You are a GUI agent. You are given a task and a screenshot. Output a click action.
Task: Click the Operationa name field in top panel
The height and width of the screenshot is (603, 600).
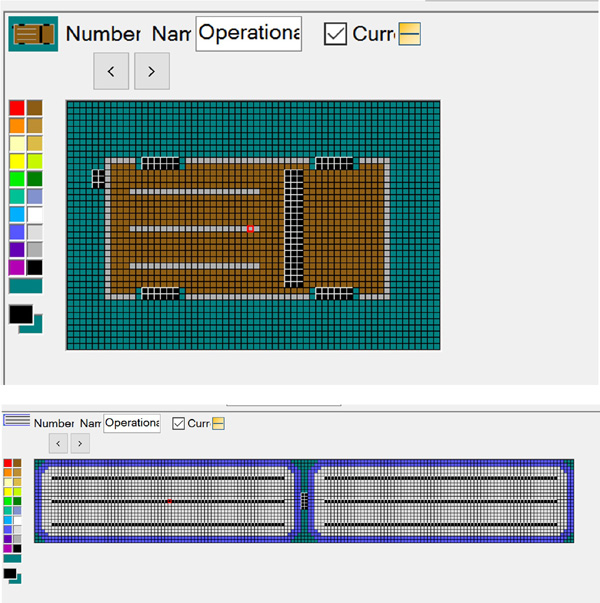coord(248,34)
